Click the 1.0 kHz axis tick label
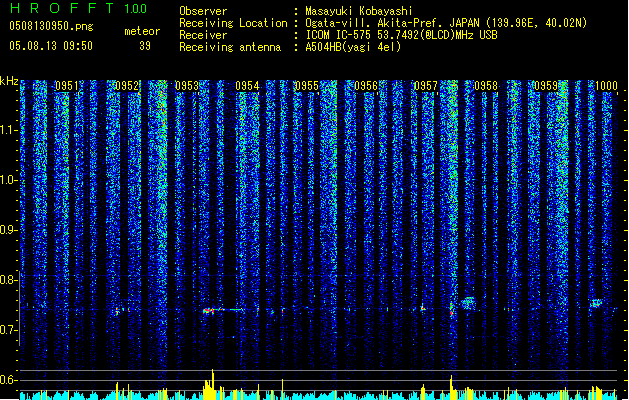629x400 pixels. [x=8, y=180]
